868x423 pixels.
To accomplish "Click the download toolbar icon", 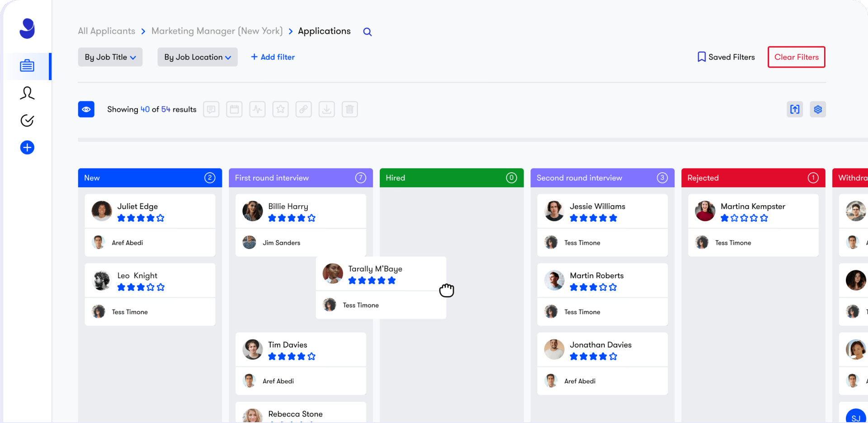I will click(x=327, y=109).
